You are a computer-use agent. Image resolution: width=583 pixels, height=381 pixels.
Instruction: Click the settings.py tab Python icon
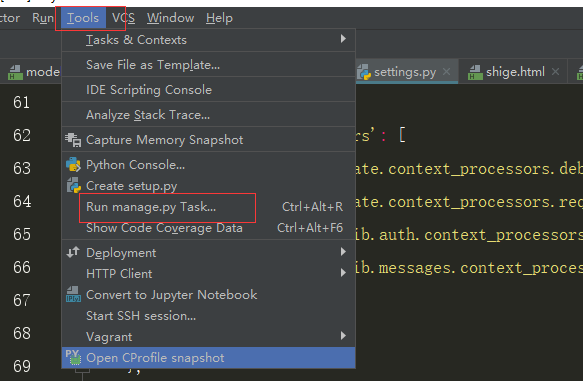pyautogui.click(x=364, y=72)
